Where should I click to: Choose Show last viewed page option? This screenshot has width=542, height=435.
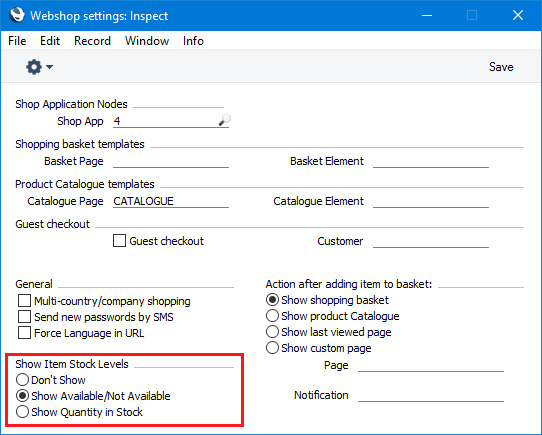coord(272,332)
